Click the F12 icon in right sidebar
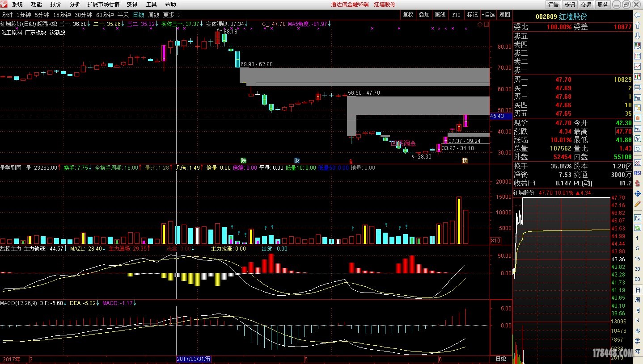The width and height of the screenshot is (643, 364). [x=637, y=129]
